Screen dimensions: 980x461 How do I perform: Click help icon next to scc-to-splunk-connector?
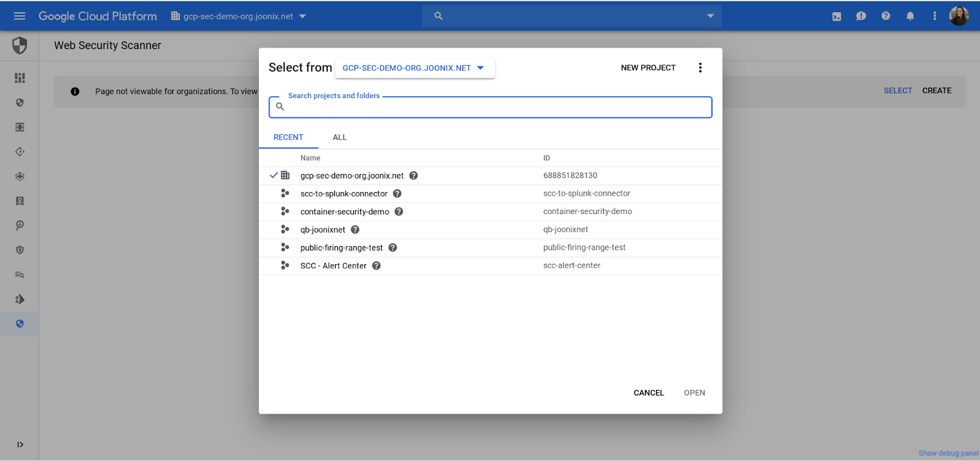pos(397,193)
